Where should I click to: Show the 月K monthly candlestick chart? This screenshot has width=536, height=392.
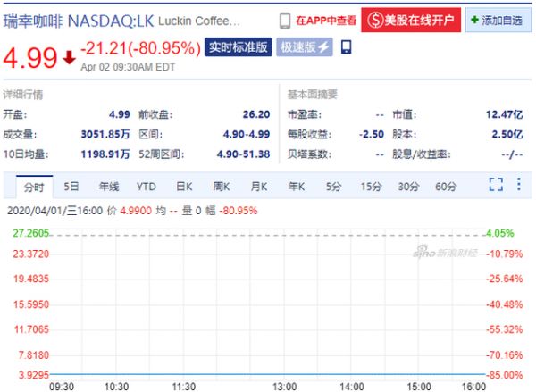point(259,187)
